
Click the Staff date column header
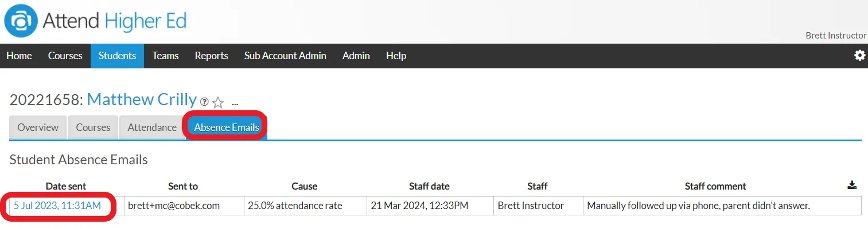429,186
